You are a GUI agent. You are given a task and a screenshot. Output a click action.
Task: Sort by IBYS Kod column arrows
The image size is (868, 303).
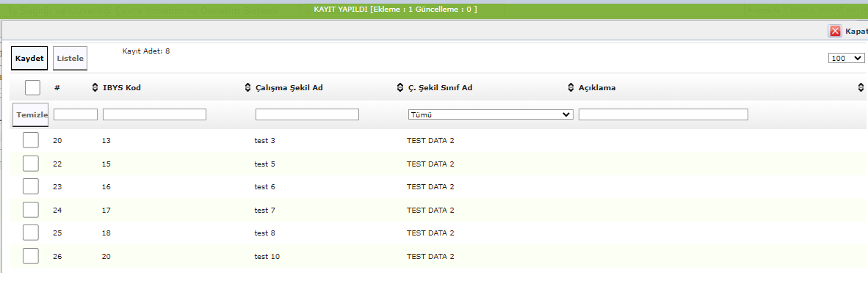tap(95, 88)
